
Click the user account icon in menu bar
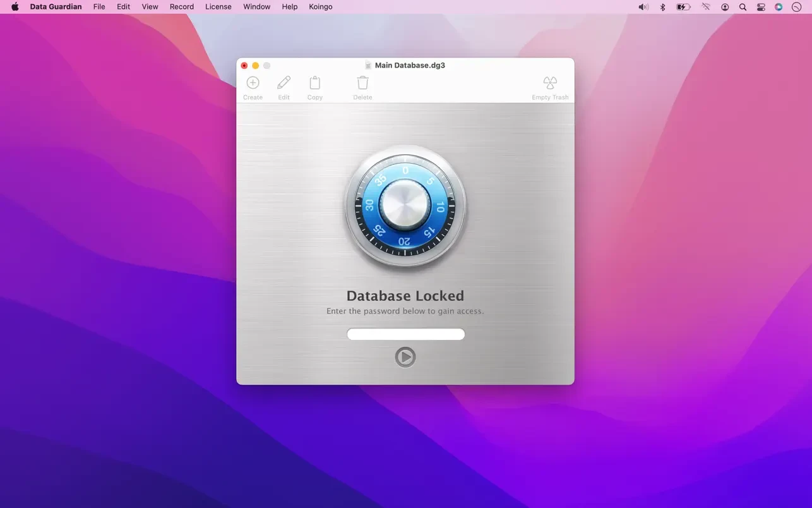pyautogui.click(x=725, y=7)
